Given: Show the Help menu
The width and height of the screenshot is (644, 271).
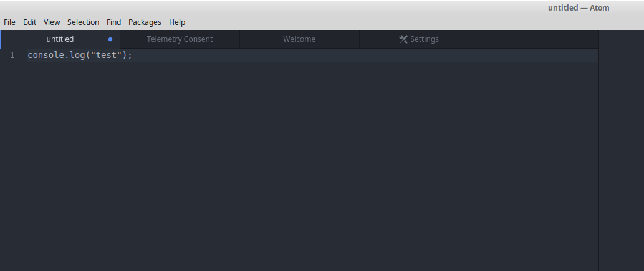Looking at the screenshot, I should tap(177, 22).
